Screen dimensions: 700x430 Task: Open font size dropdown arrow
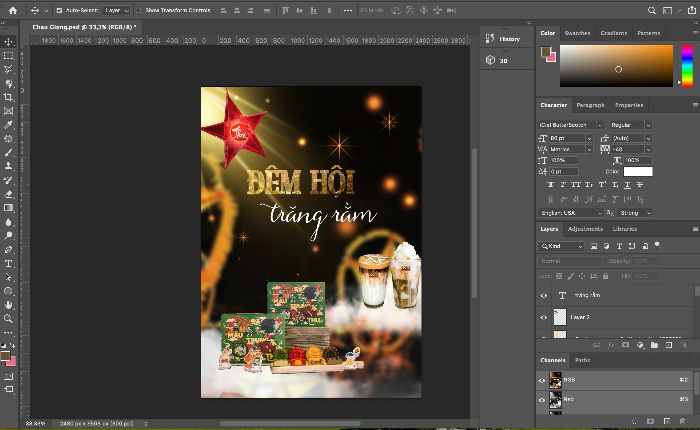point(589,138)
